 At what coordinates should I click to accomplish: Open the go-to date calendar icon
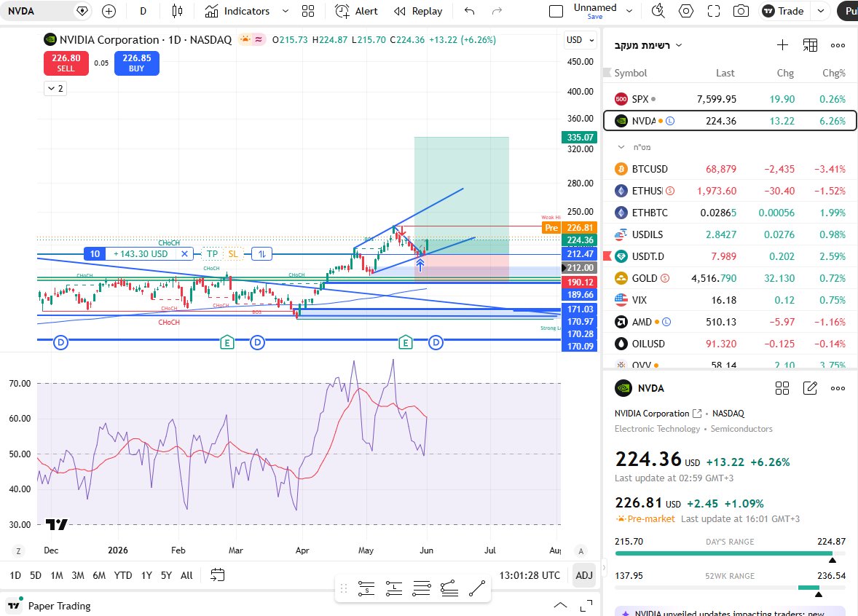click(217, 575)
